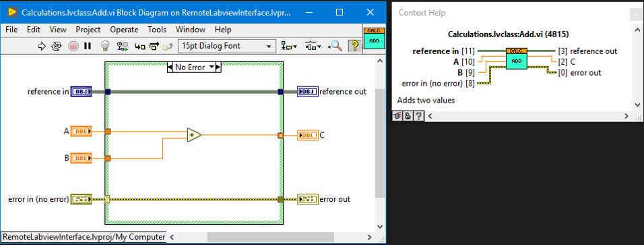644x245 pixels.
Task: Open the Help menu
Action: point(223,30)
